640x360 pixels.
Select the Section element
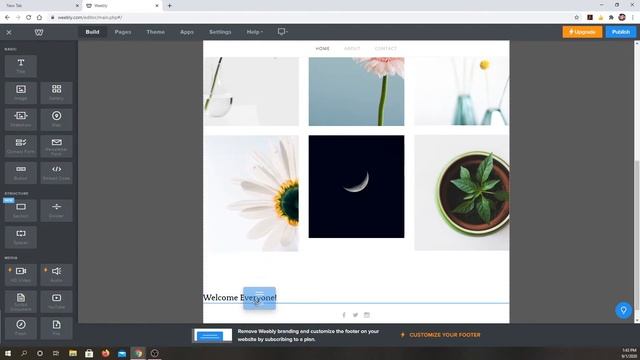point(21,210)
